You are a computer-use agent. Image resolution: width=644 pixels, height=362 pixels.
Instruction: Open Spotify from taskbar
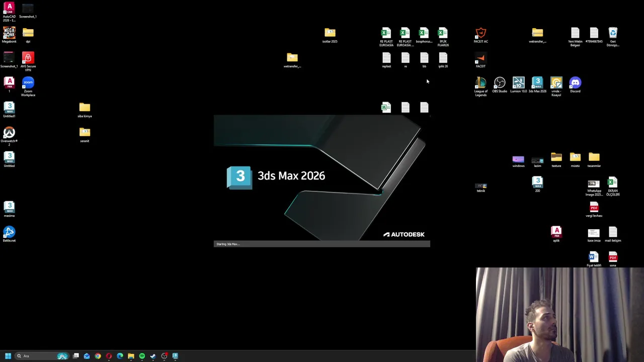142,356
